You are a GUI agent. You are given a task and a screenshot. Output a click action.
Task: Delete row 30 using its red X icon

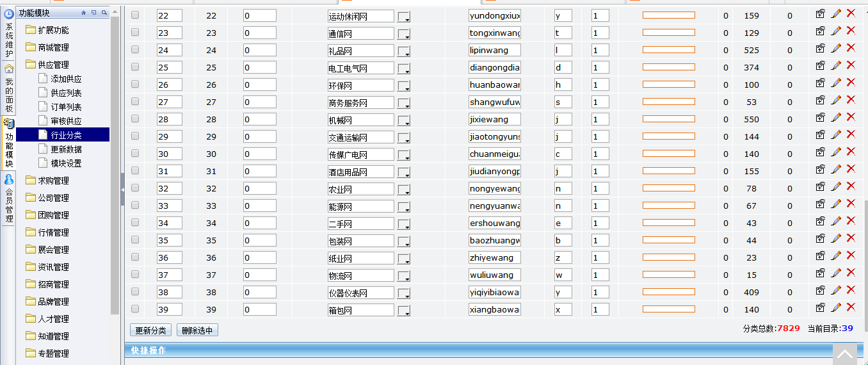pos(851,152)
